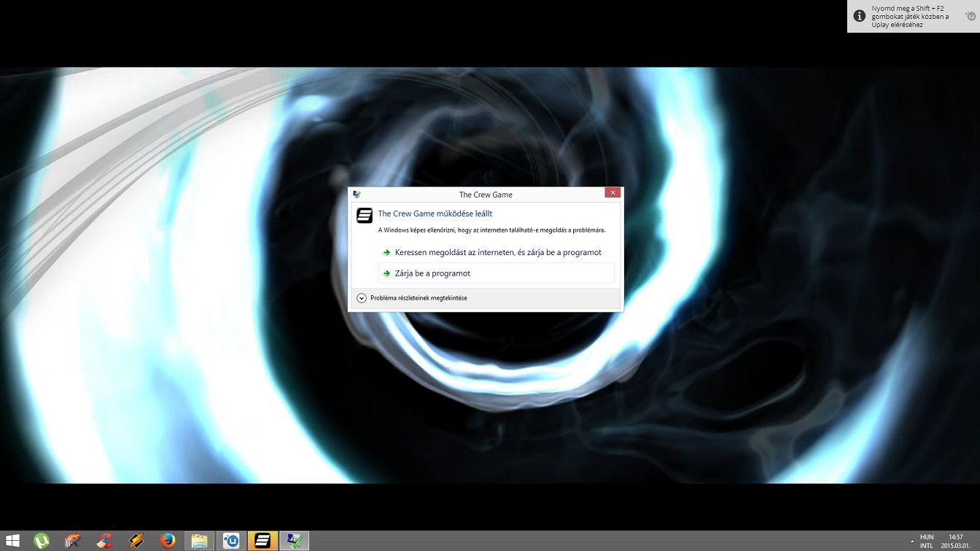Launch CCleaner from the taskbar
The image size is (980, 551).
105,541
